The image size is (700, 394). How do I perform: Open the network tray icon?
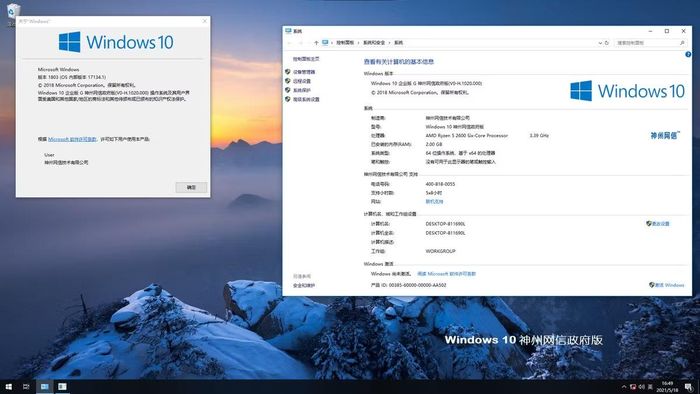pos(633,386)
